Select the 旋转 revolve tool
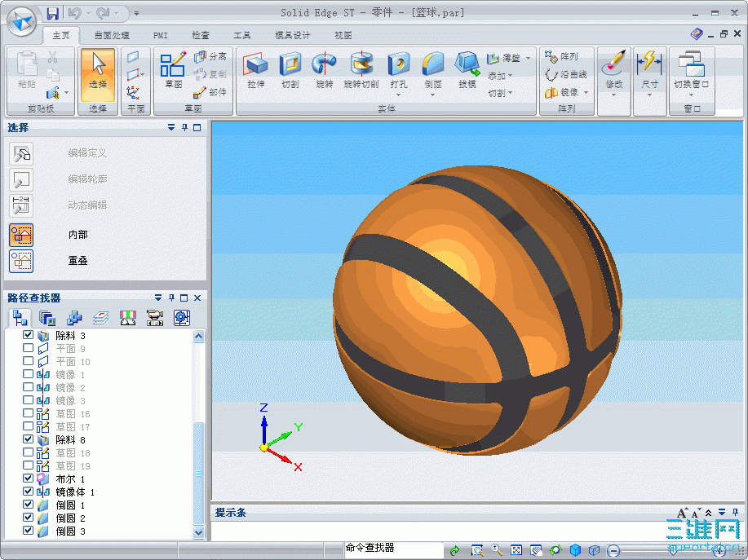Viewport: 748px width, 560px height. [x=325, y=71]
